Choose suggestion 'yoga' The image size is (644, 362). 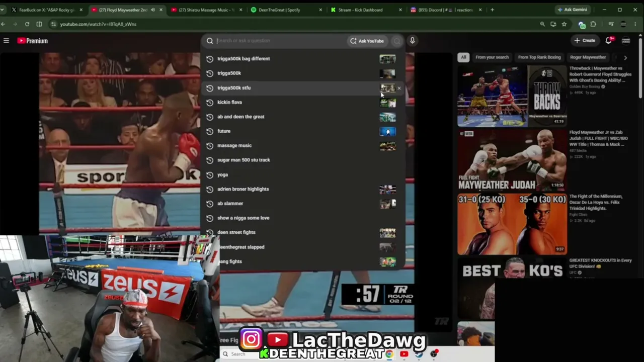pyautogui.click(x=302, y=175)
